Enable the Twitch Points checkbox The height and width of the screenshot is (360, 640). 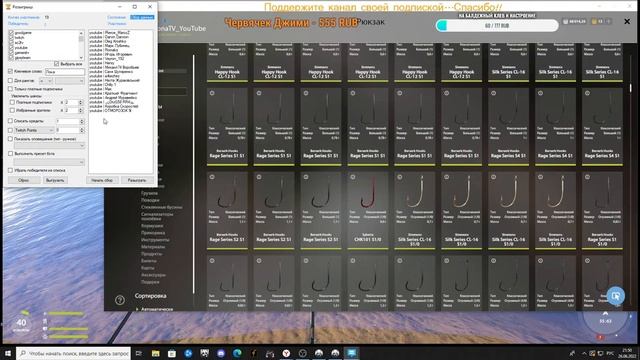(x=11, y=130)
